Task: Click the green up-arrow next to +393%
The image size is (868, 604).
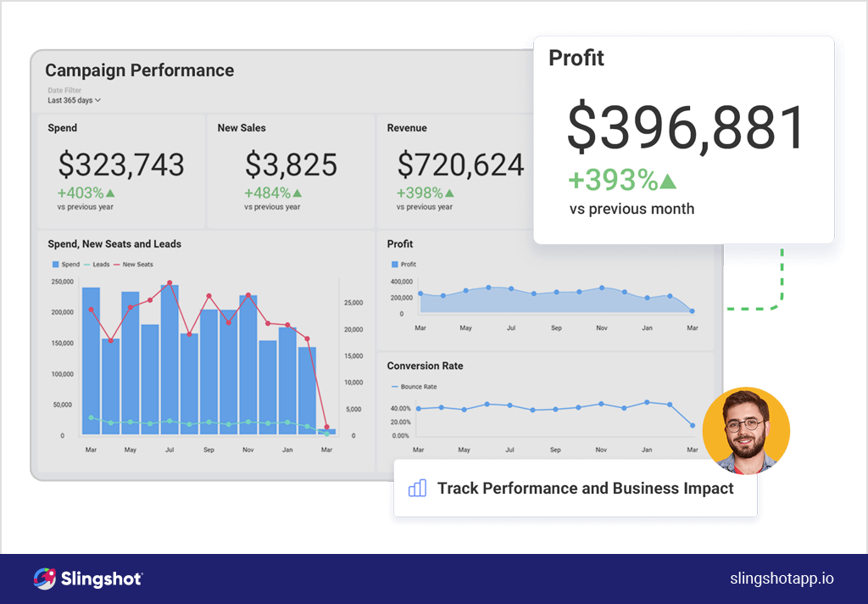Action: (x=668, y=182)
